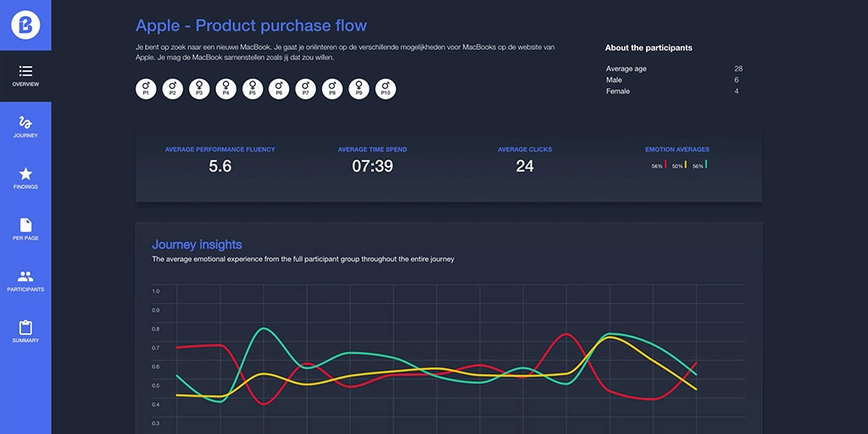Select participant P5
The height and width of the screenshot is (434, 868).
pos(253,88)
